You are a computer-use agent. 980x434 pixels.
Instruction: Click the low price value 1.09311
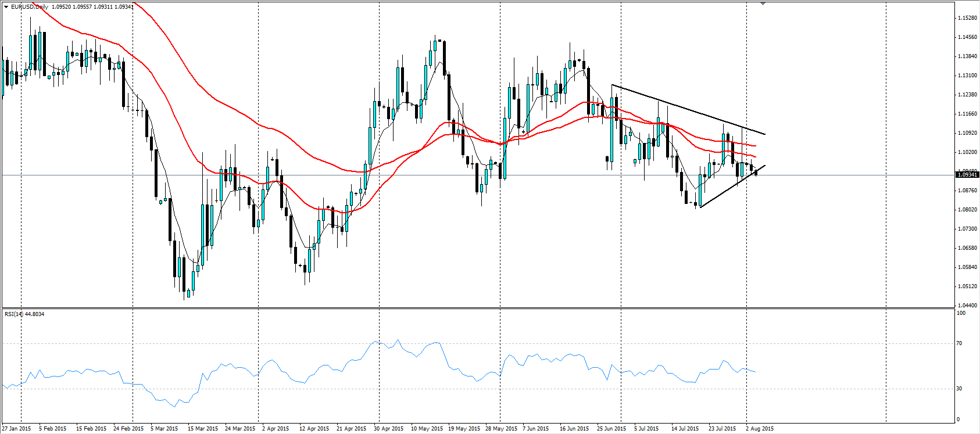click(103, 7)
